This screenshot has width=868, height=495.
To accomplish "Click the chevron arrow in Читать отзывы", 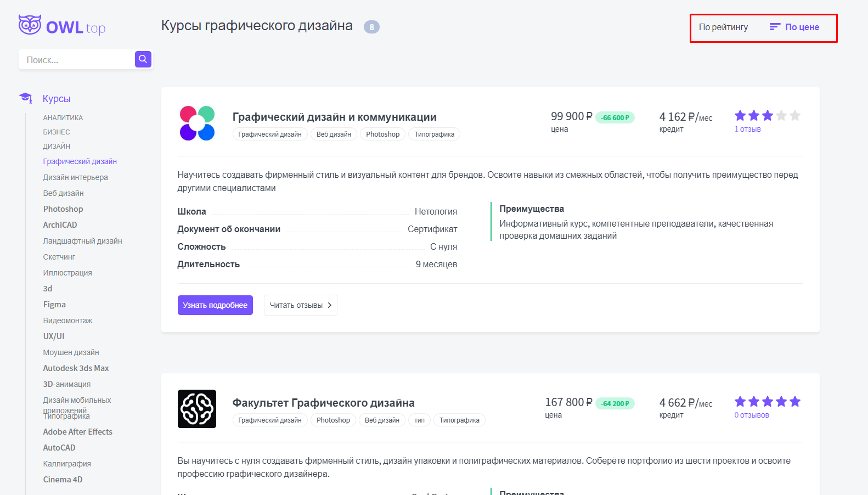I will pos(330,305).
